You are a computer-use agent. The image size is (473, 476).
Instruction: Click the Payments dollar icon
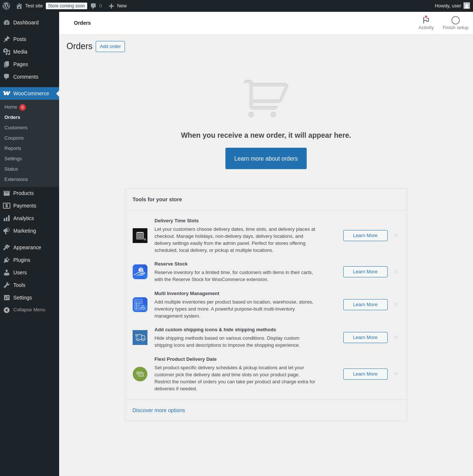pos(7,206)
